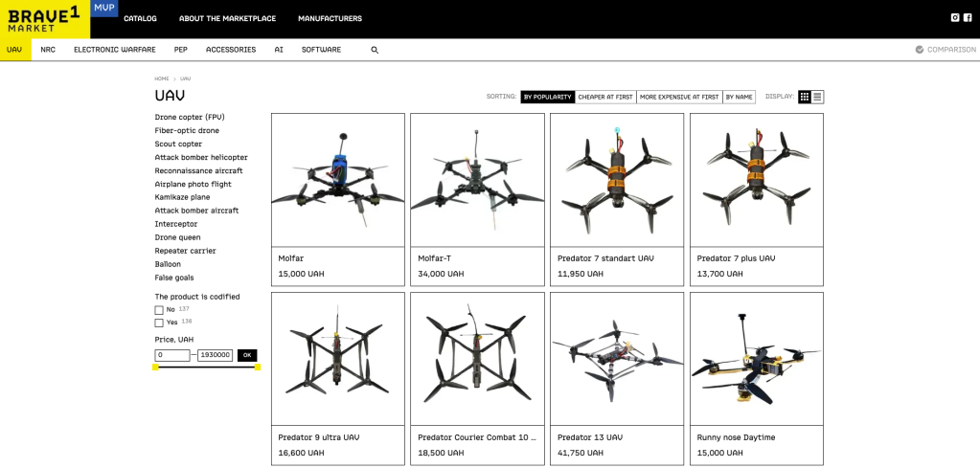Click the MVP badge
Image resolution: width=980 pixels, height=468 pixels.
click(x=104, y=8)
